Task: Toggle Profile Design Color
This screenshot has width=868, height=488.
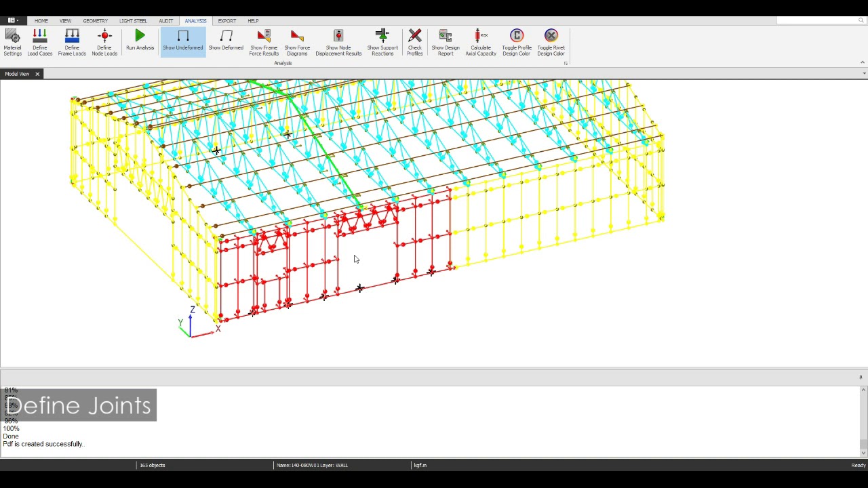Action: coord(517,42)
